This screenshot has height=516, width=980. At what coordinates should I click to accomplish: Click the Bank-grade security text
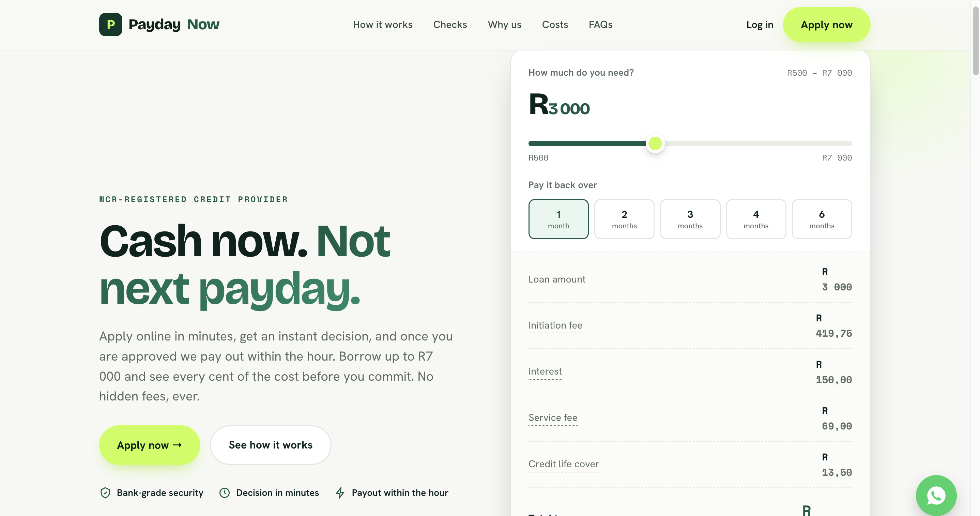click(x=160, y=493)
